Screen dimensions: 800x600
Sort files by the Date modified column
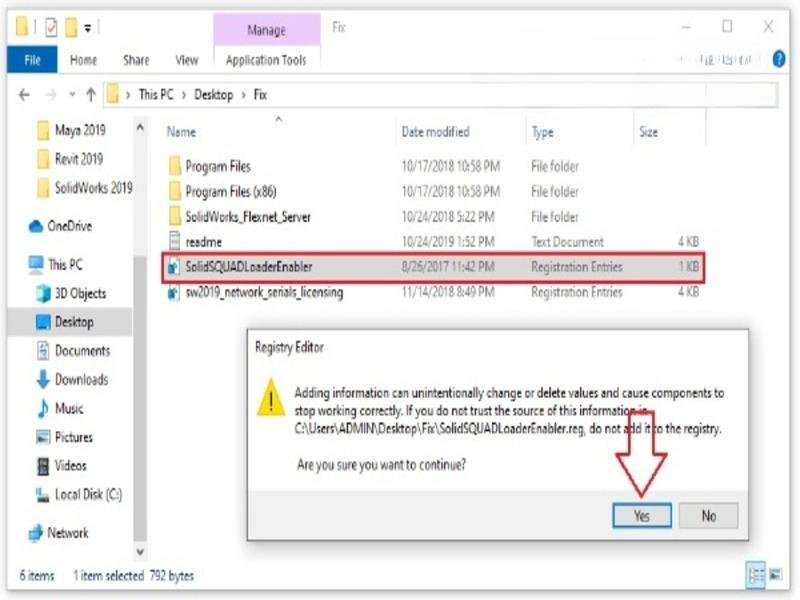(438, 132)
